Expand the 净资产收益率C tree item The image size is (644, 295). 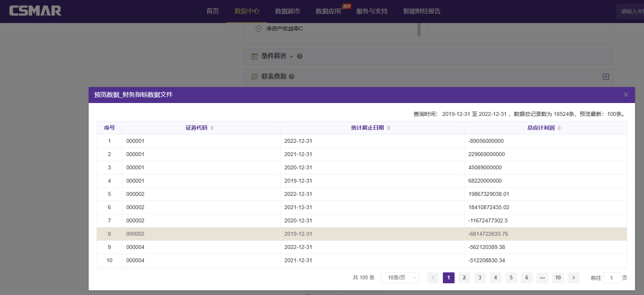(x=259, y=28)
